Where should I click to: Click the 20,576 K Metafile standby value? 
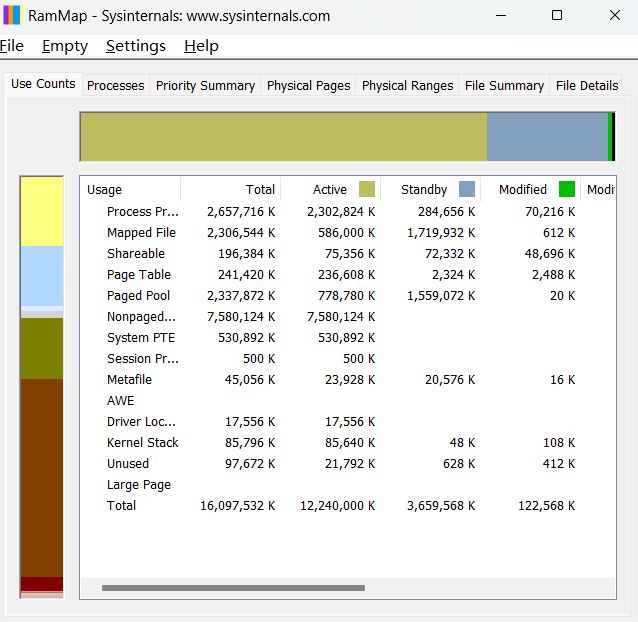[450, 380]
